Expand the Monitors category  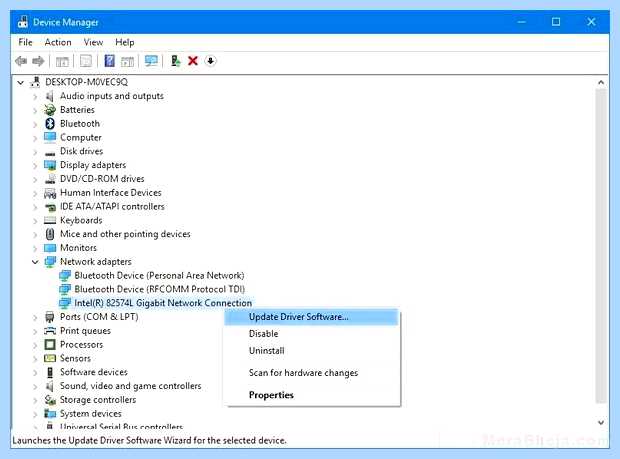(35, 248)
